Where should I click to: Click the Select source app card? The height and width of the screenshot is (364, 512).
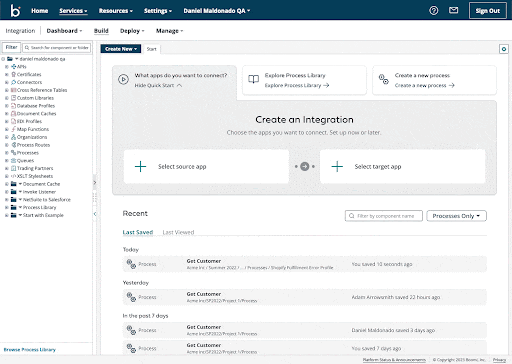(206, 166)
